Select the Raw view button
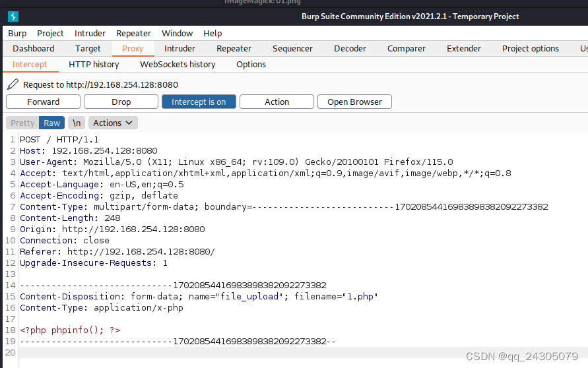Image resolution: width=588 pixels, height=368 pixels. point(51,123)
